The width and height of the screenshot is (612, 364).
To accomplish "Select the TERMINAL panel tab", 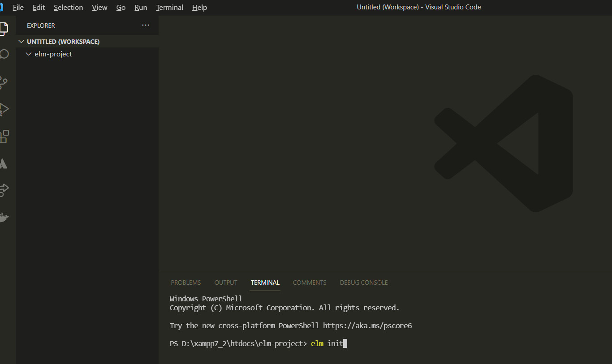I will 265,283.
